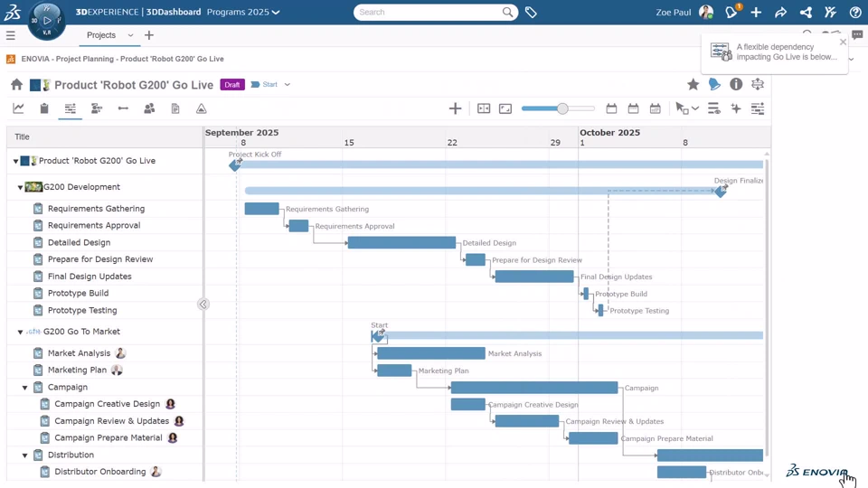This screenshot has height=488, width=868.
Task: Click the plus add icon in top bar
Action: (756, 12)
